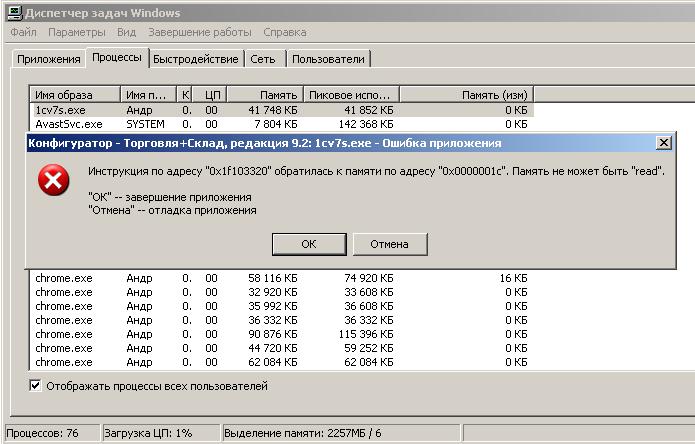This screenshot has height=444, width=695.
Task: Select chrome.exe row with 36 332 КБ memory
Action: 281,320
